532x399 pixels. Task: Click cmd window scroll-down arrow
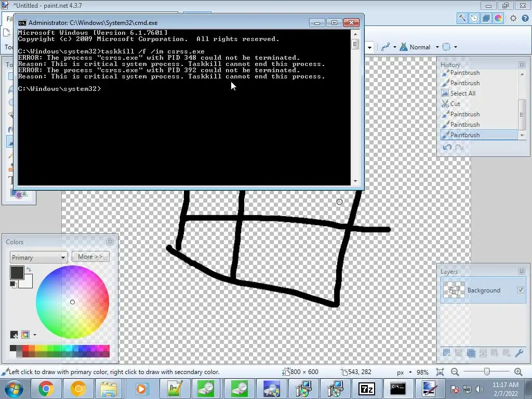pyautogui.click(x=355, y=181)
